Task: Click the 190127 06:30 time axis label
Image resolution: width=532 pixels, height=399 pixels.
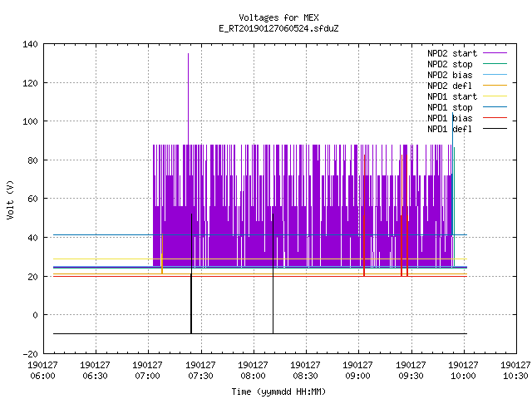Action: (96, 371)
